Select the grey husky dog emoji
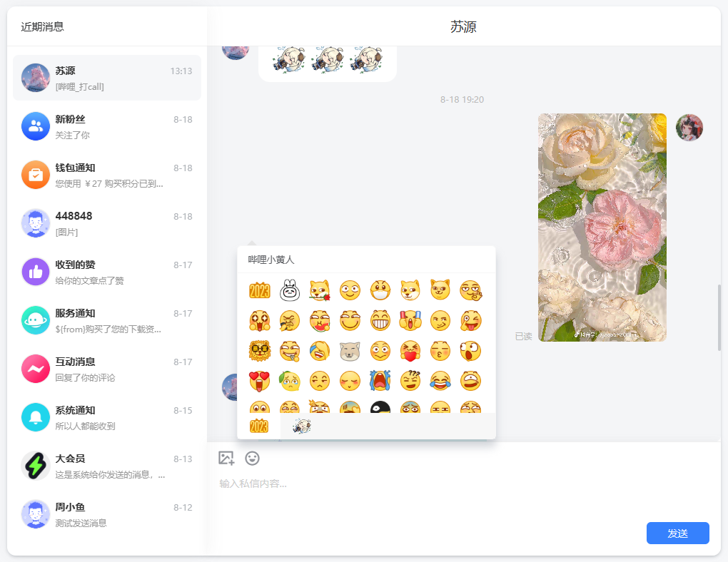 click(x=350, y=351)
